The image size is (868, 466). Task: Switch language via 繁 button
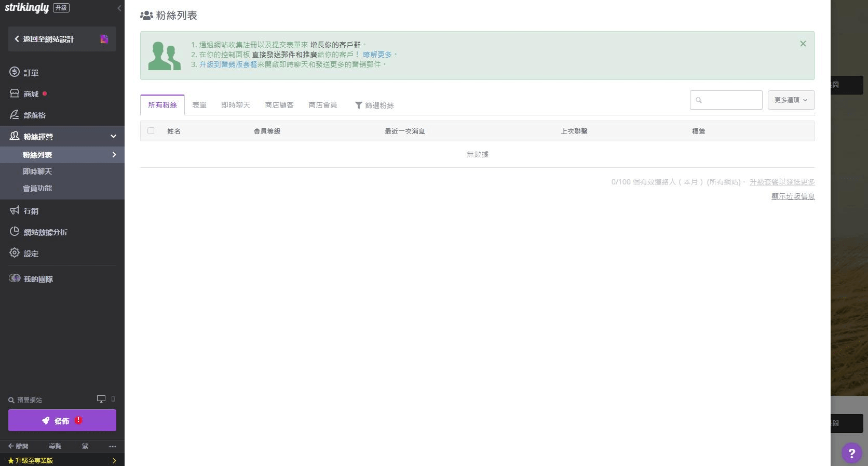tap(85, 446)
